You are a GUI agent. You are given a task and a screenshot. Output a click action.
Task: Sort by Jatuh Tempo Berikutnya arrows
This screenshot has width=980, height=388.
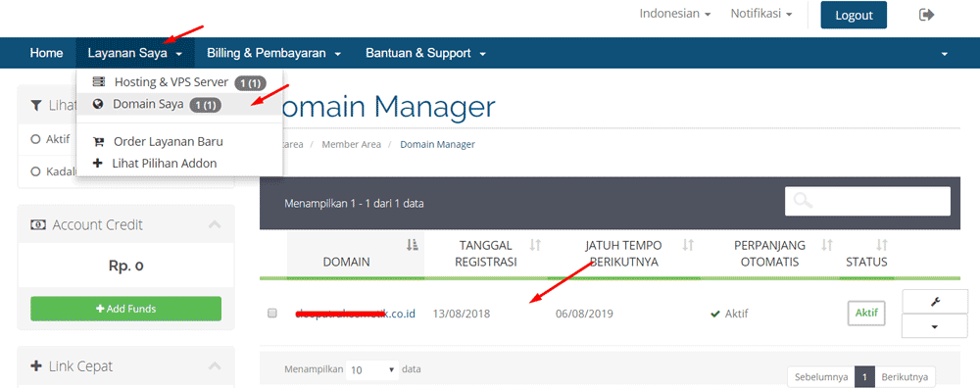coord(688,246)
